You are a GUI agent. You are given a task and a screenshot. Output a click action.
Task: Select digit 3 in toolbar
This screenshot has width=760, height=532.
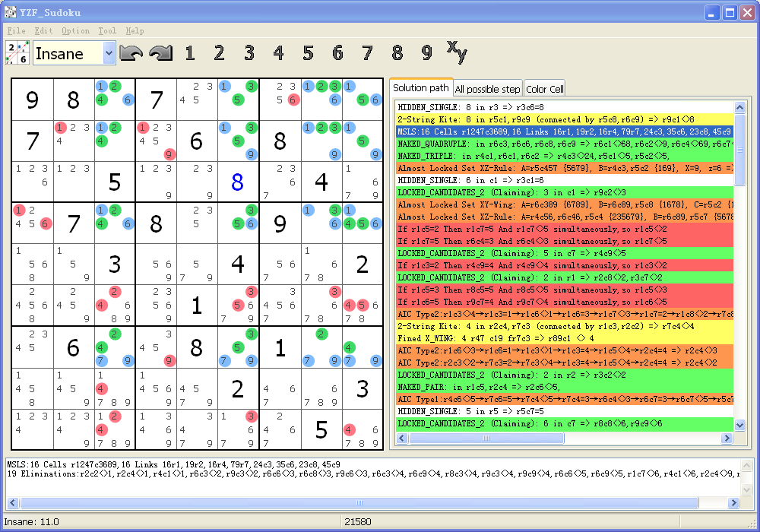[x=249, y=53]
